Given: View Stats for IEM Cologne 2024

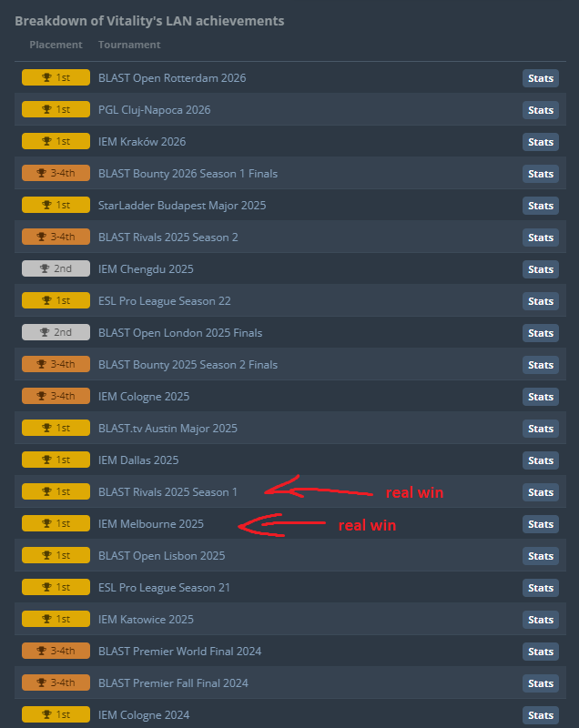Looking at the screenshot, I should click(541, 715).
